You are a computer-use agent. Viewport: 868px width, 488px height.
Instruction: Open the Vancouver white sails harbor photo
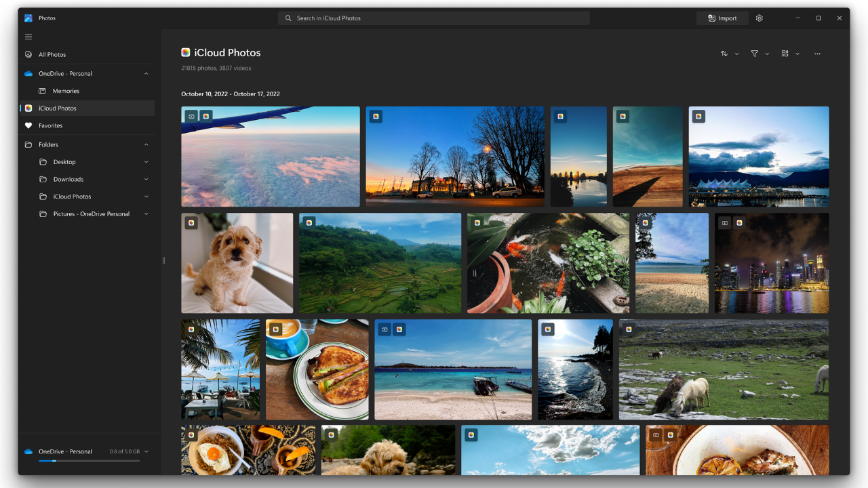pos(759,157)
